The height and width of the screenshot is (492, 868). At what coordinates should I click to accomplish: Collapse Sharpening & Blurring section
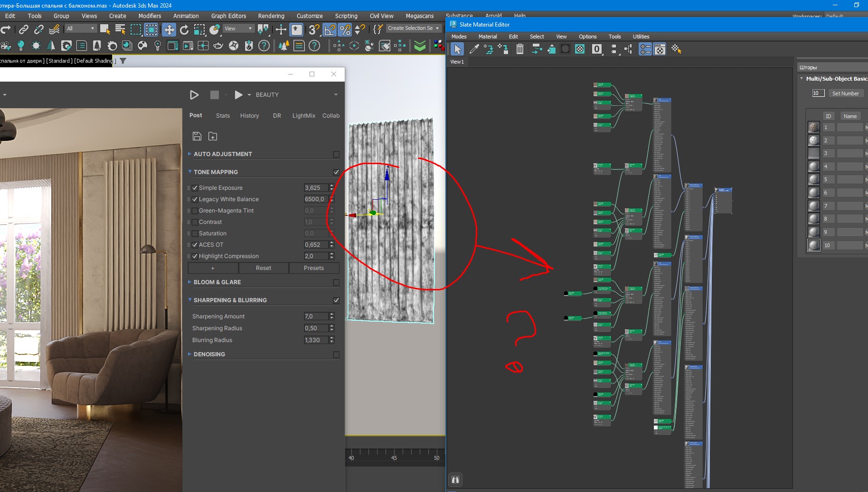point(189,300)
